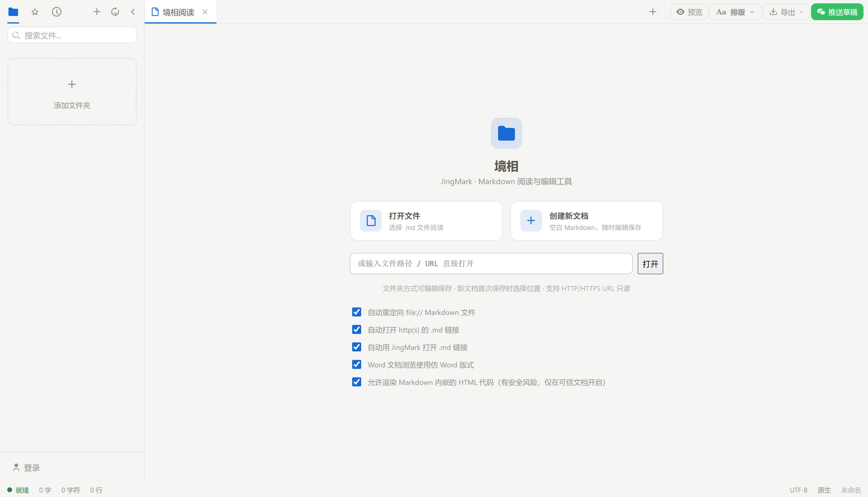Click the 创建新文档 card

tap(586, 221)
